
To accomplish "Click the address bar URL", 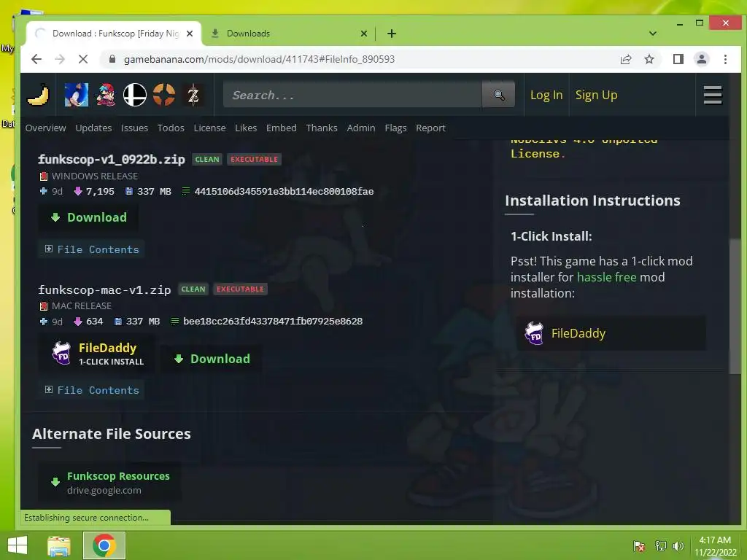I will (x=259, y=59).
